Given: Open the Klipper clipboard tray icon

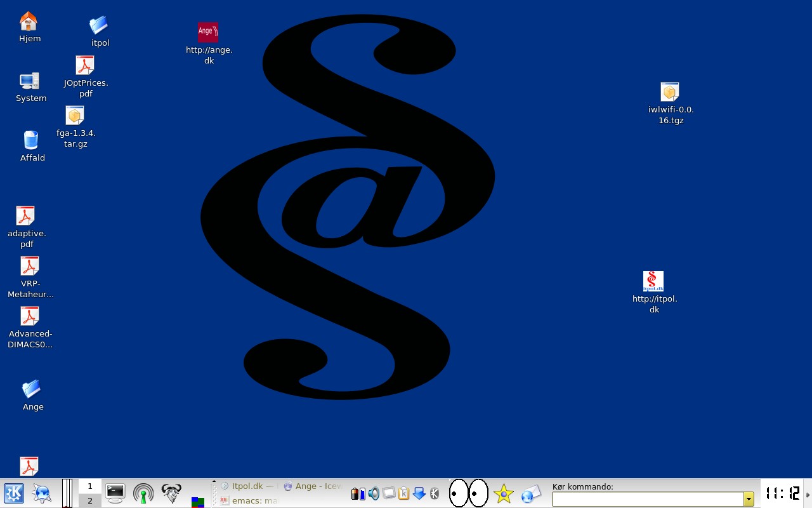Looking at the screenshot, I should point(404,493).
